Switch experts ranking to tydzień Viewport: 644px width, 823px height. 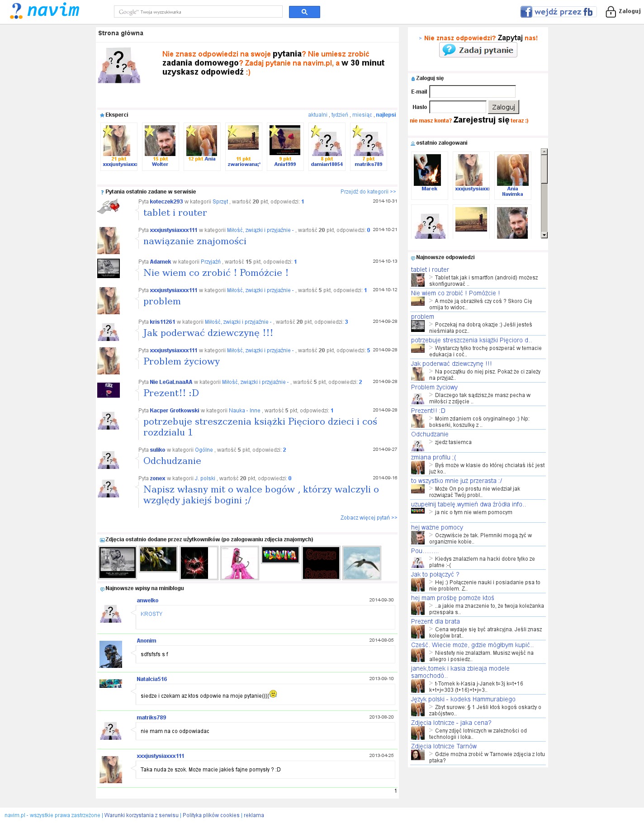point(340,115)
